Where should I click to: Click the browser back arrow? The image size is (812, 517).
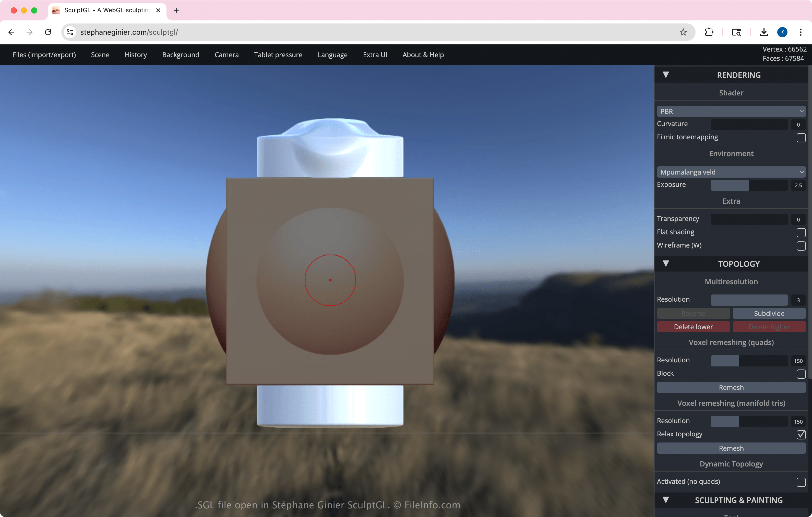click(x=11, y=32)
